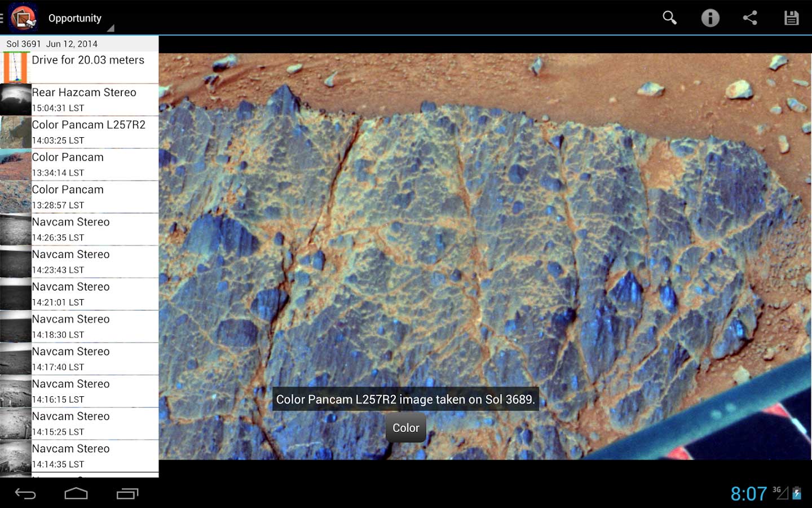Tap the Android home button
The height and width of the screenshot is (508, 812).
pyautogui.click(x=76, y=494)
